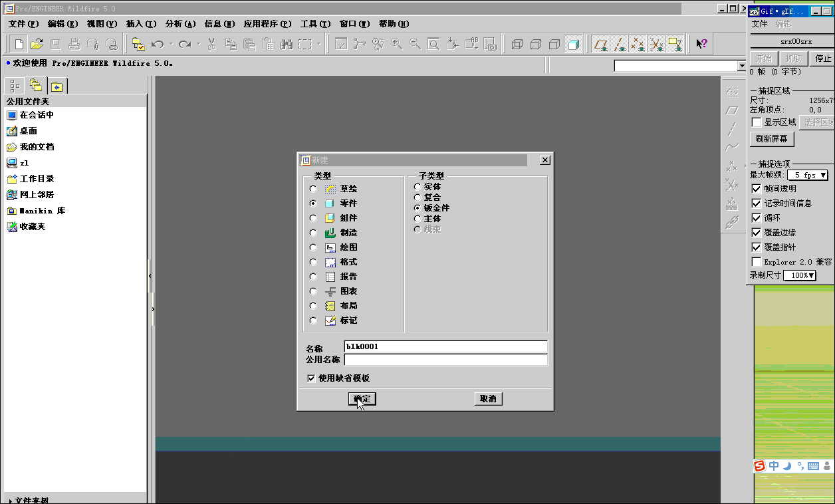Image resolution: width=835 pixels, height=504 pixels.
Task: Click the IME keyboard icon in tray
Action: 813,466
